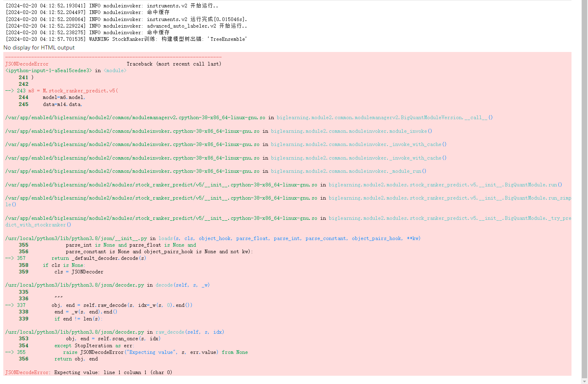This screenshot has width=588, height=384.
Task: Click the red JSONDecodeError traceback header
Action: [x=27, y=64]
